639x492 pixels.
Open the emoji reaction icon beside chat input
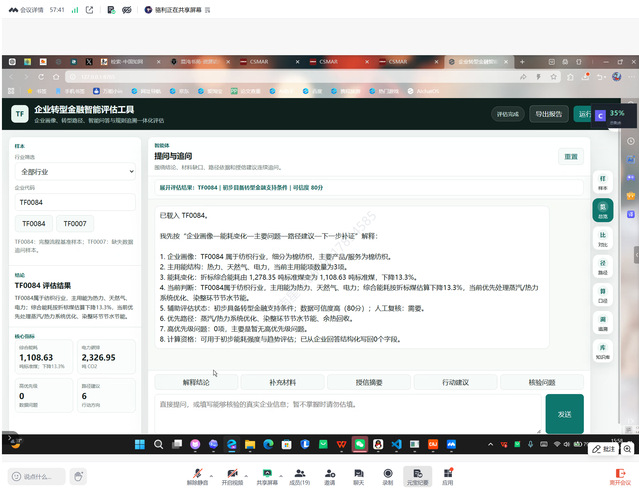point(78,476)
